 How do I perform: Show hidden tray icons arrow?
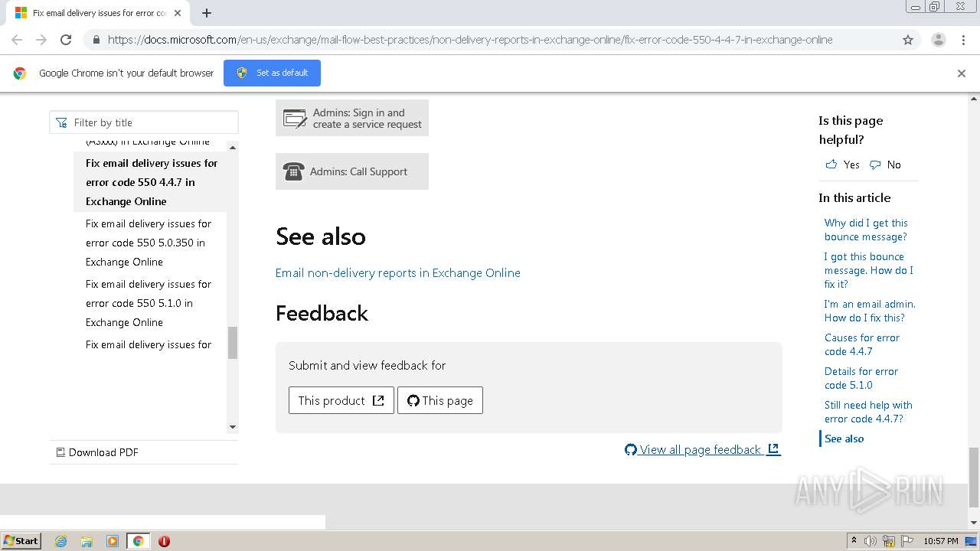854,541
